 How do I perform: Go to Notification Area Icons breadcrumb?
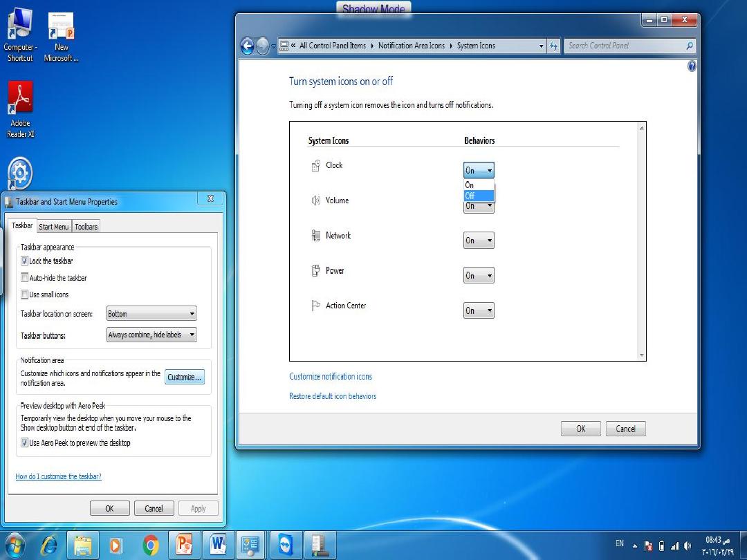click(x=411, y=46)
